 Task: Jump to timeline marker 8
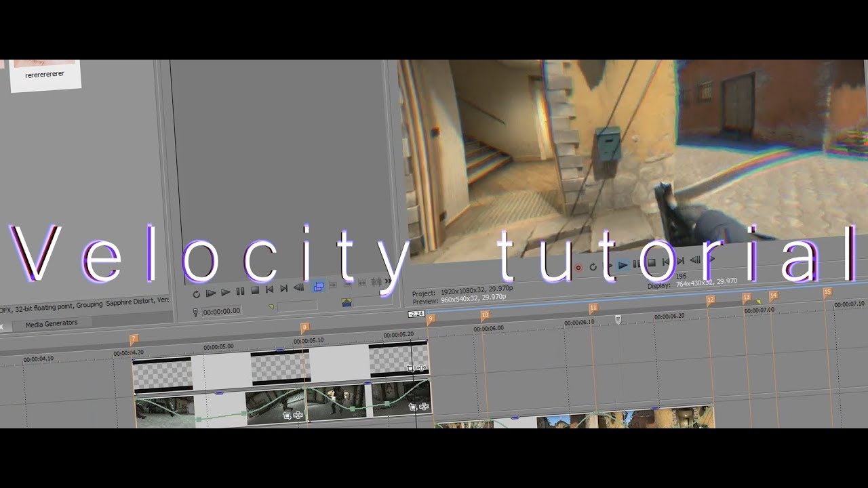[x=304, y=327]
